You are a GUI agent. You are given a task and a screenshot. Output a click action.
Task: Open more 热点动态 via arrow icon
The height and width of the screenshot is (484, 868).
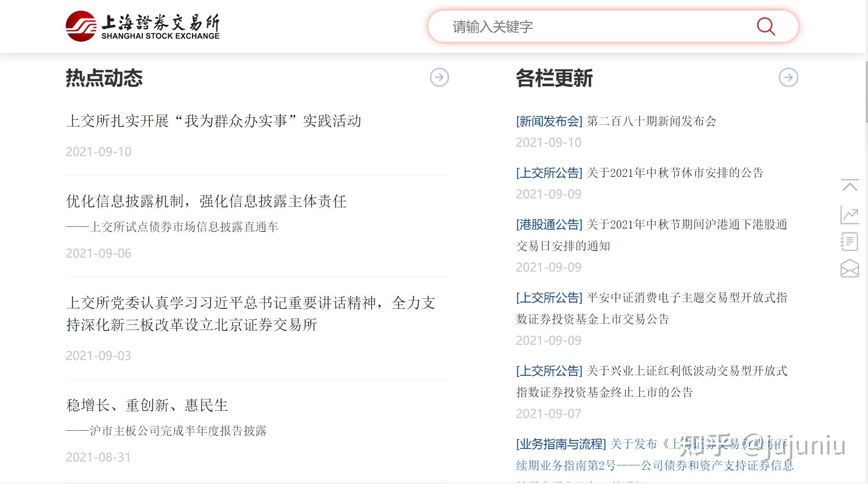[x=439, y=77]
